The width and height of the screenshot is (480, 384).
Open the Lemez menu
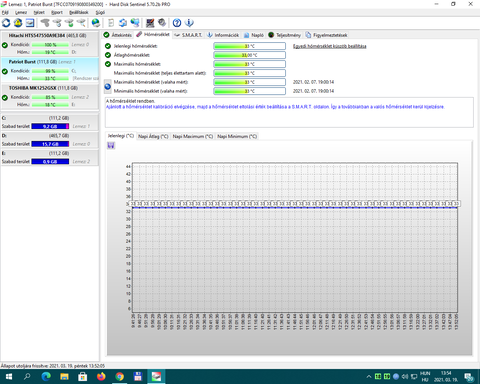(21, 12)
